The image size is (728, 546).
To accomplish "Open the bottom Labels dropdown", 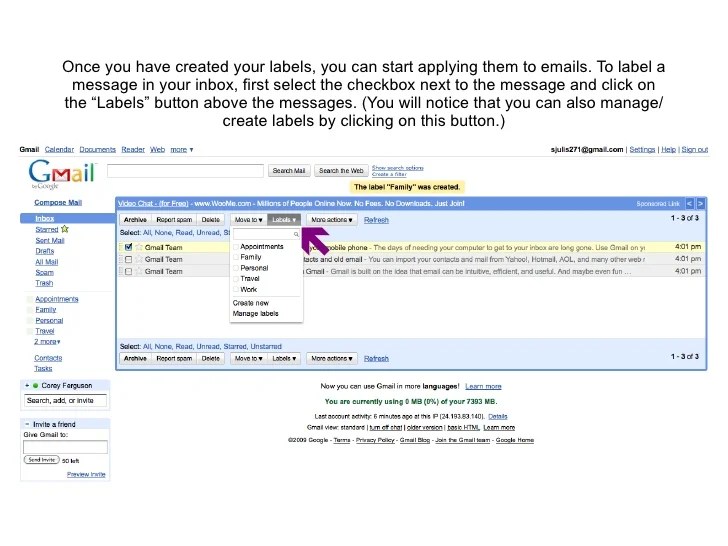I will [x=284, y=358].
